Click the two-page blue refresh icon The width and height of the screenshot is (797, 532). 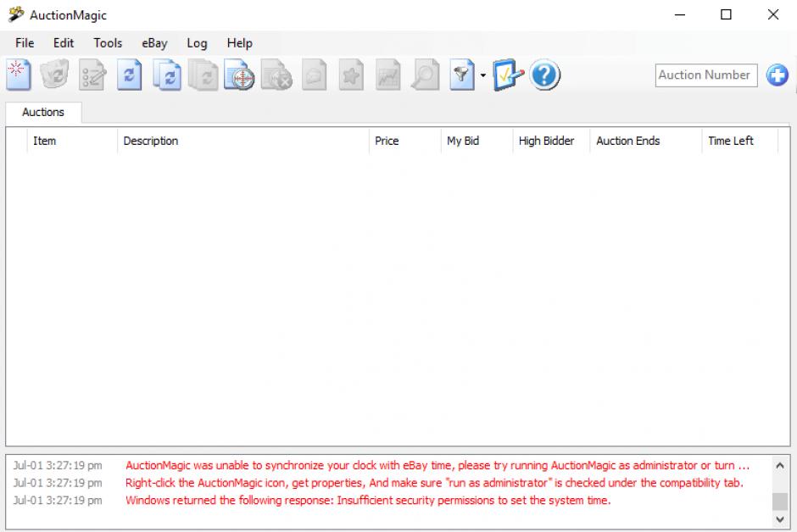[x=167, y=75]
